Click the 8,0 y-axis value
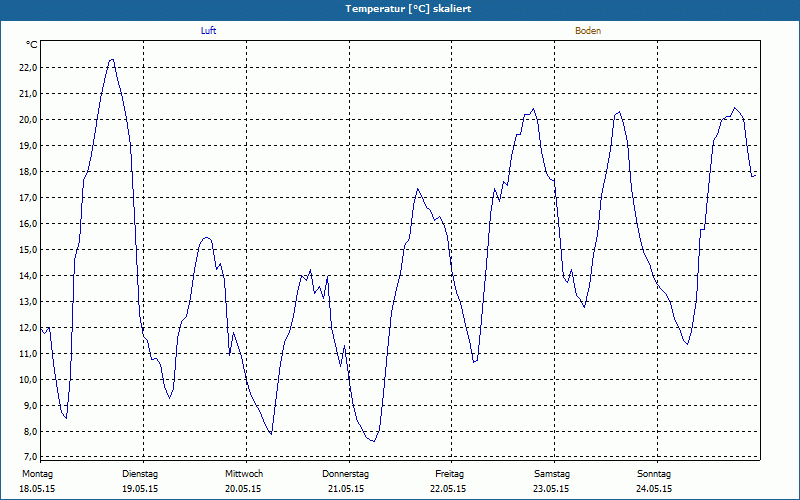 click(30, 432)
